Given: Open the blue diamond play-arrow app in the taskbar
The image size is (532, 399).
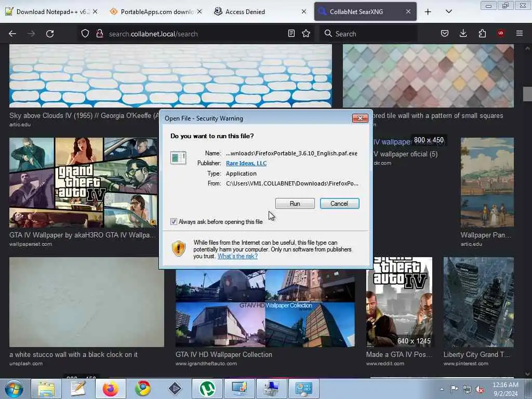Looking at the screenshot, I should (175, 389).
